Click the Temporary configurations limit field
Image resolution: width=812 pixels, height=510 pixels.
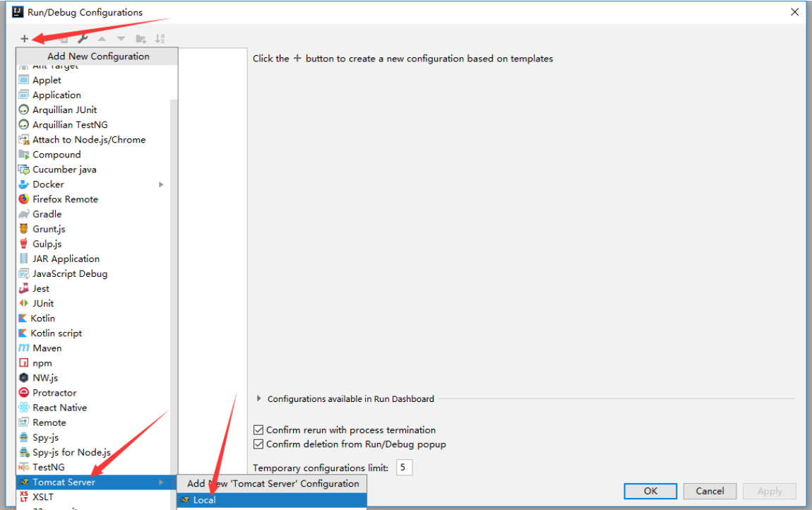[x=404, y=468]
